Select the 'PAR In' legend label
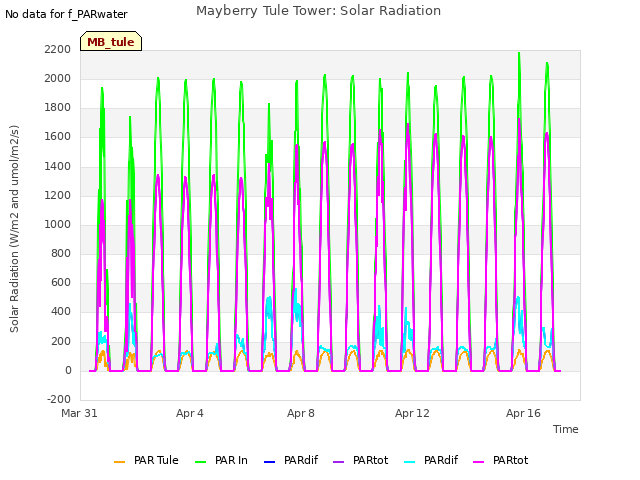Screen dimensions: 640x480 pos(231,460)
